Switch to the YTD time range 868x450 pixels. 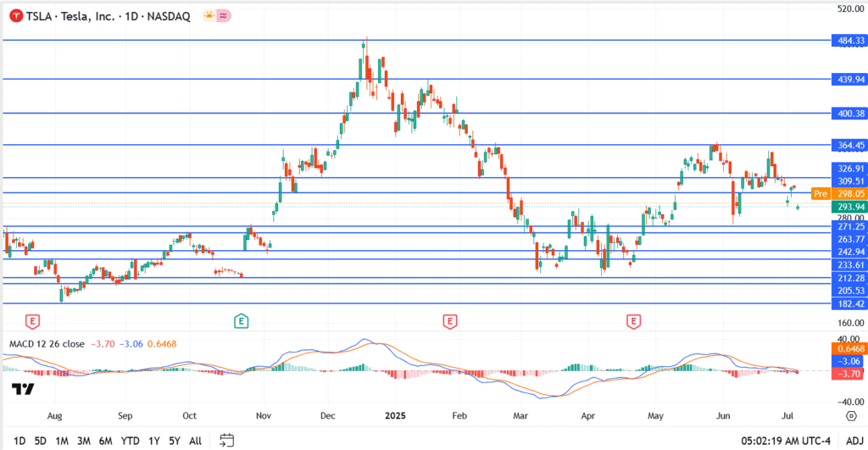[130, 441]
